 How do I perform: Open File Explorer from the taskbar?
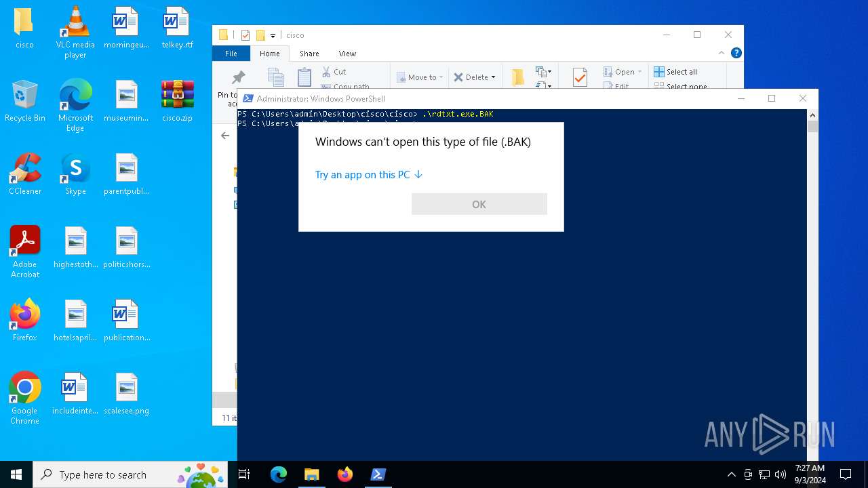(311, 474)
